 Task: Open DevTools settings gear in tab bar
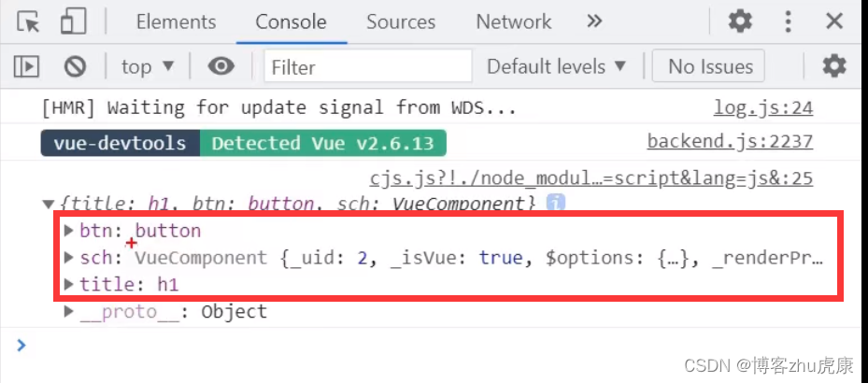coord(740,21)
